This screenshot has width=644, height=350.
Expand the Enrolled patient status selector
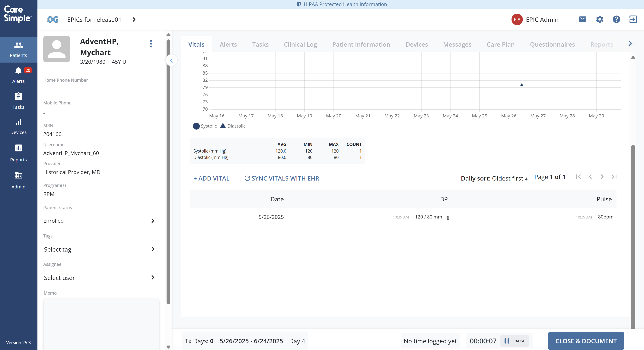[x=99, y=221]
